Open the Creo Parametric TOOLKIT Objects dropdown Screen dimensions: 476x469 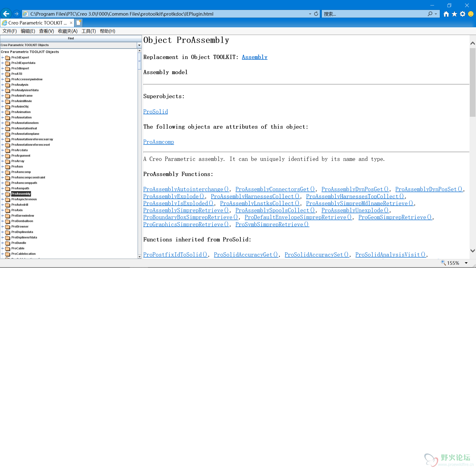pyautogui.click(x=139, y=45)
